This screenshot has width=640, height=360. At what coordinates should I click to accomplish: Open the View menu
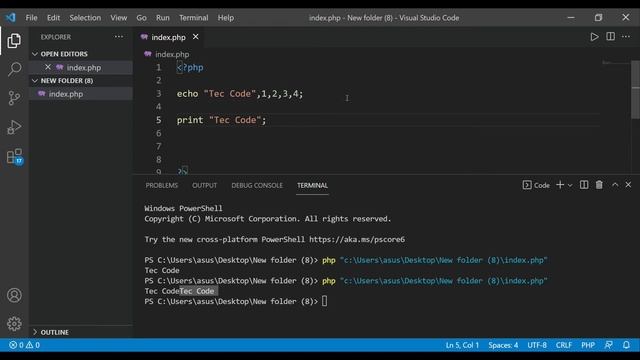pyautogui.click(x=118, y=18)
